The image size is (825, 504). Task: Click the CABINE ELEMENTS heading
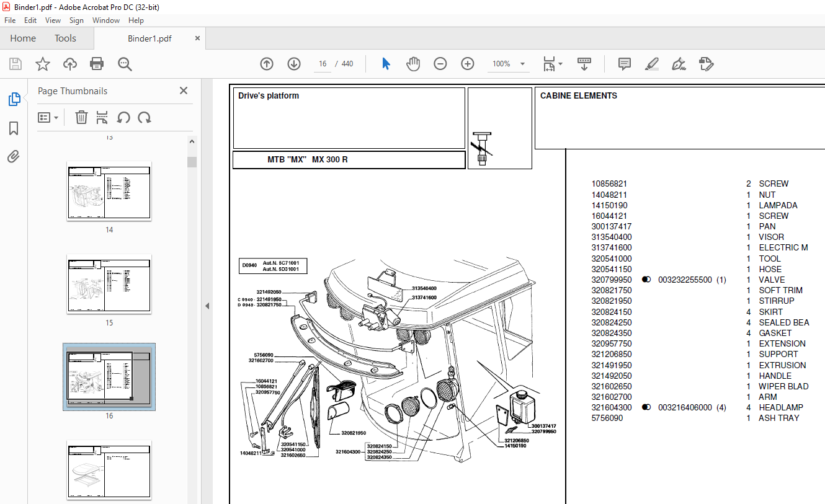(x=579, y=95)
